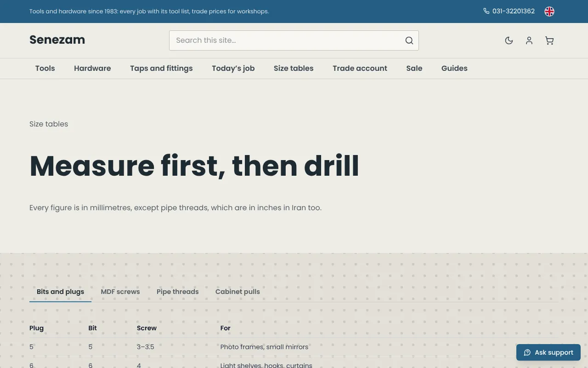
Task: Open the Hardware menu
Action: tap(92, 68)
